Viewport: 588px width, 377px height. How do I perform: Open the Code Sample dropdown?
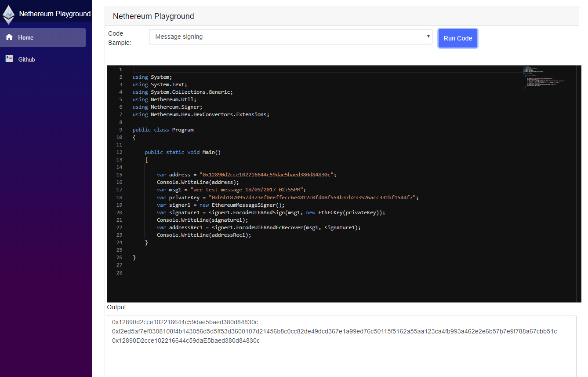tap(290, 37)
